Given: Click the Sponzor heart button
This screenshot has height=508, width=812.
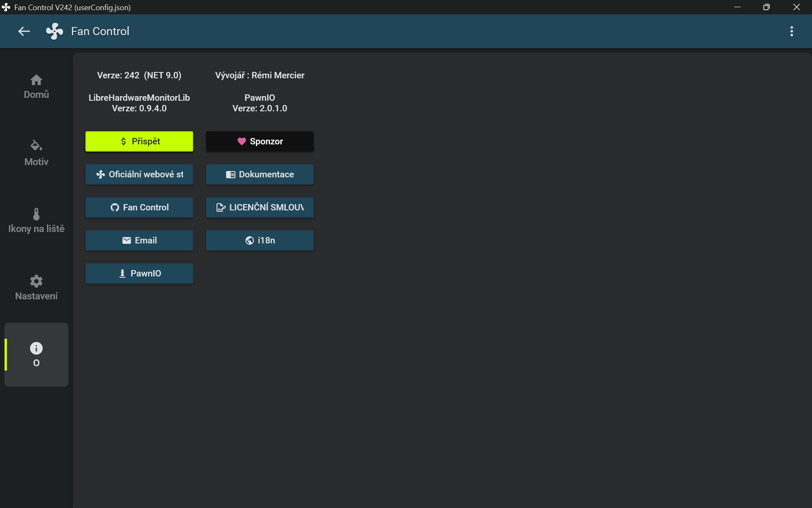Looking at the screenshot, I should tap(260, 141).
